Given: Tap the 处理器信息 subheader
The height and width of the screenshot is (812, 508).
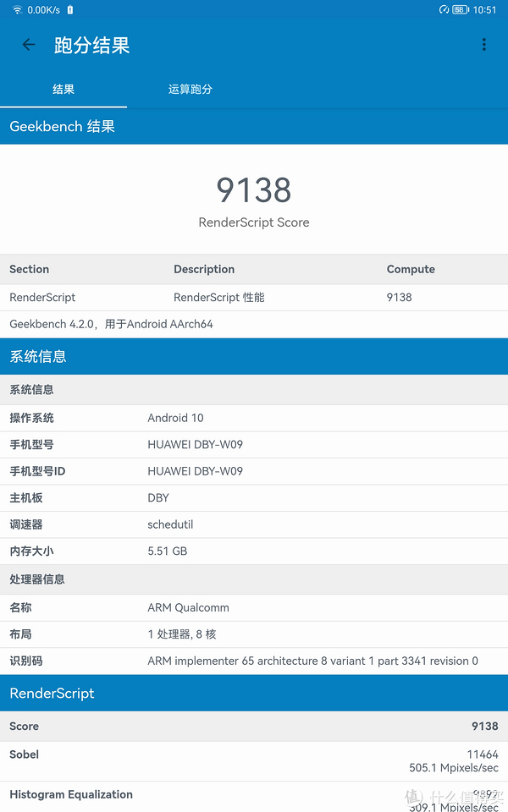Looking at the screenshot, I should 254,579.
